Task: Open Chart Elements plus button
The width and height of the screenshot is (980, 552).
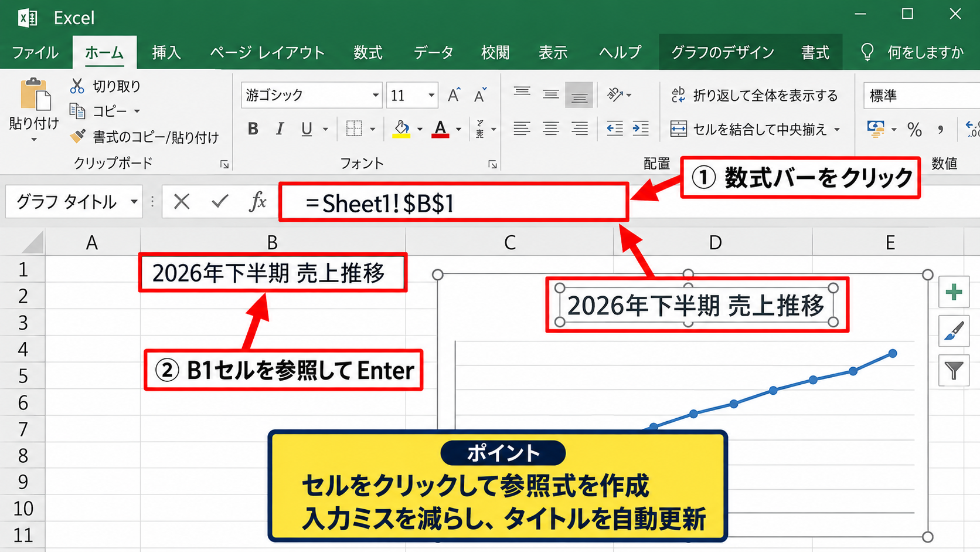Action: coord(954,292)
